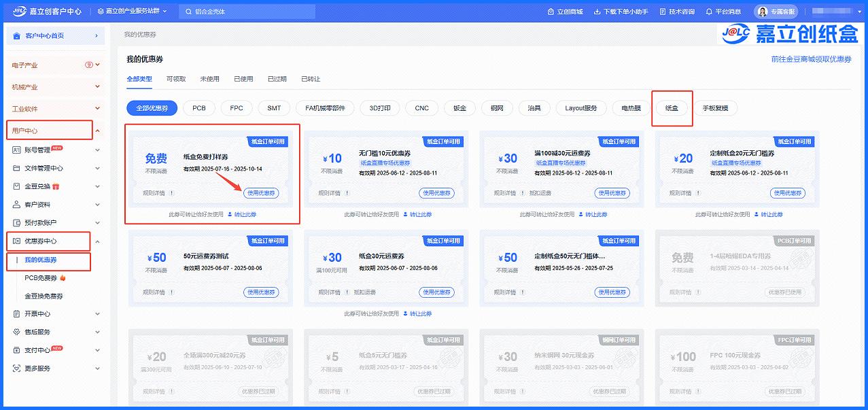Click the 客户中心首页 home icon
Viewport: 868px width, 410px height.
pos(16,35)
